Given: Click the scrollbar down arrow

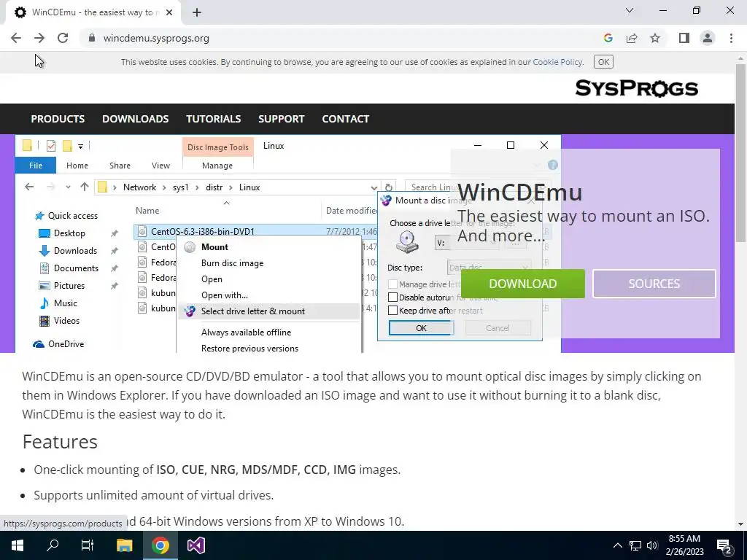Looking at the screenshot, I should tap(740, 524).
